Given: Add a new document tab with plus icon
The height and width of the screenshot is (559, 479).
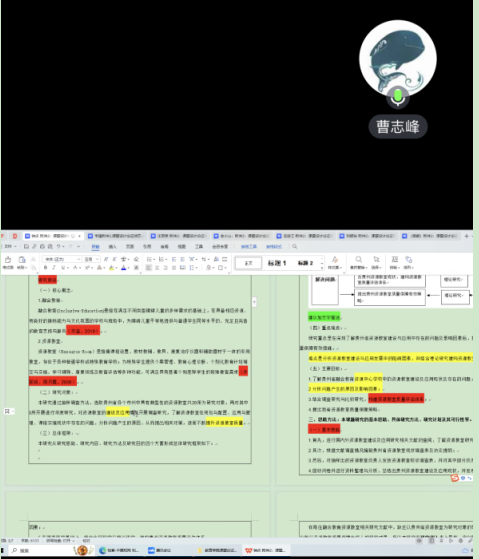Looking at the screenshot, I should click(466, 236).
